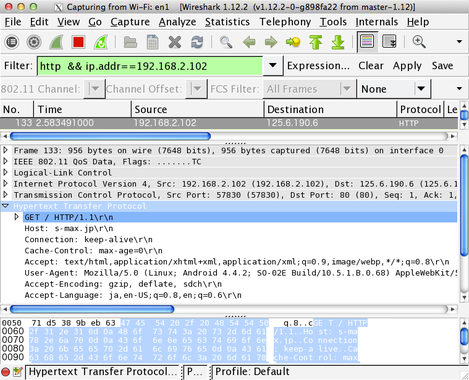469x380 pixels.
Task: Open the capture interfaces list icon
Action: pyautogui.click(x=12, y=42)
